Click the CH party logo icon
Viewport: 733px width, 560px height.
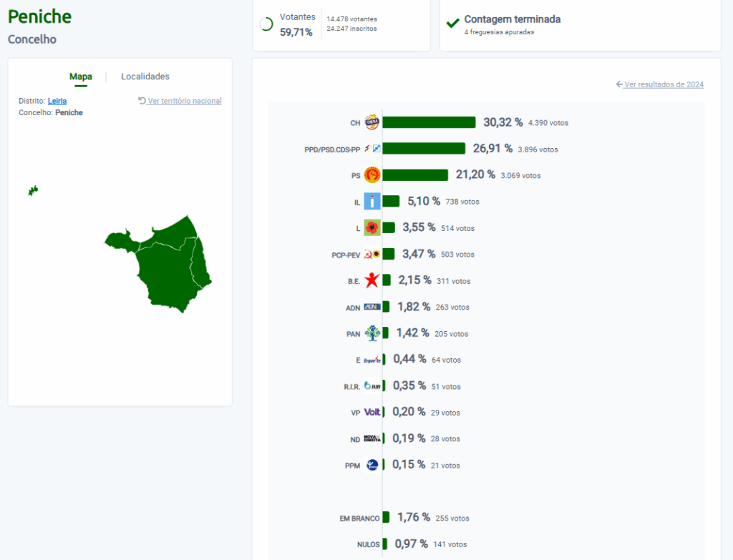[372, 122]
